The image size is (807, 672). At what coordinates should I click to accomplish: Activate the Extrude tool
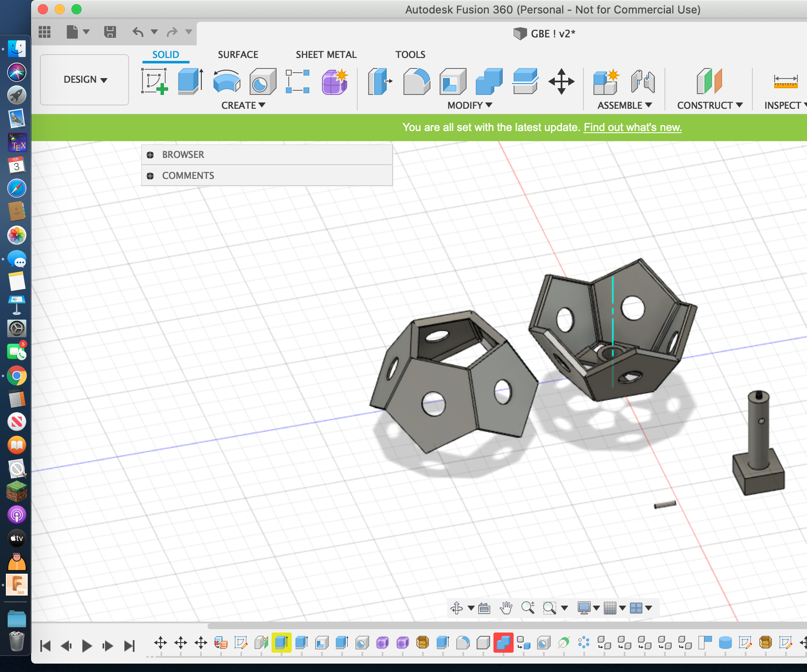pos(190,82)
